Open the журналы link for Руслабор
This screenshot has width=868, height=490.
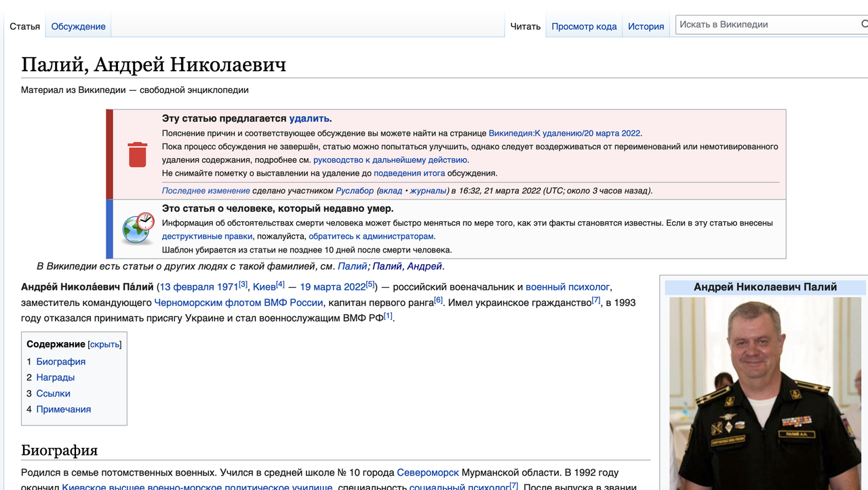(427, 191)
